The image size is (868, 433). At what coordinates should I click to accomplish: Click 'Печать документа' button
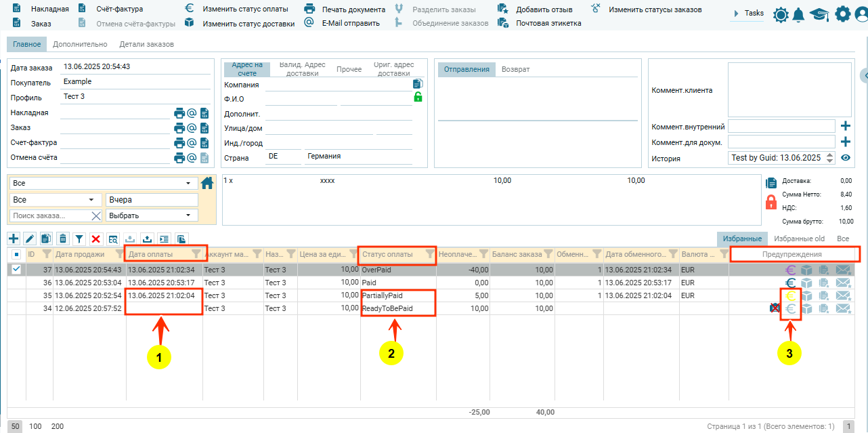click(353, 9)
